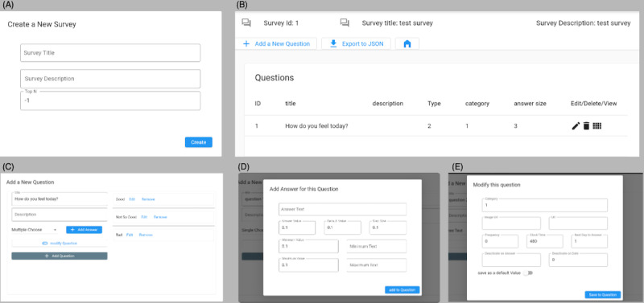
Task: Click the download icon on Export to JSON
Action: click(x=333, y=43)
